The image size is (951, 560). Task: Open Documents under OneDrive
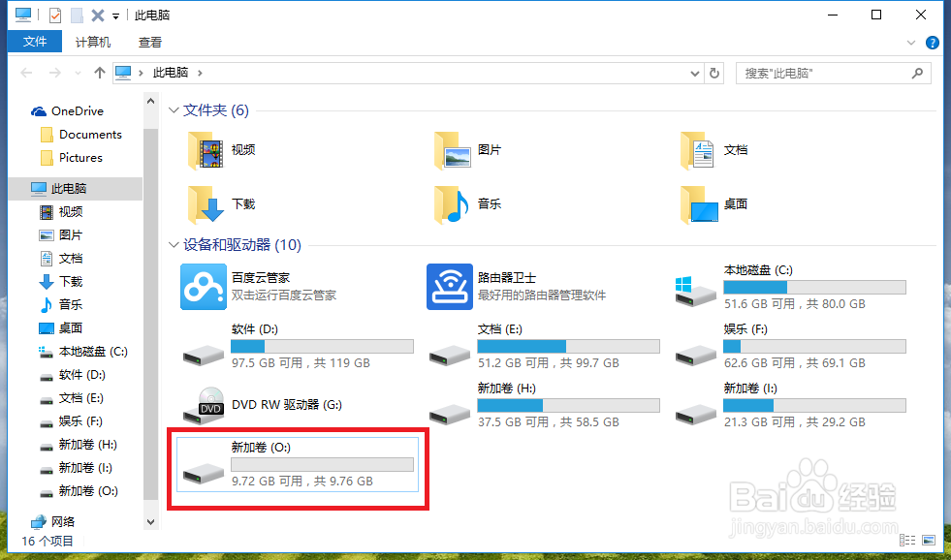coord(81,135)
